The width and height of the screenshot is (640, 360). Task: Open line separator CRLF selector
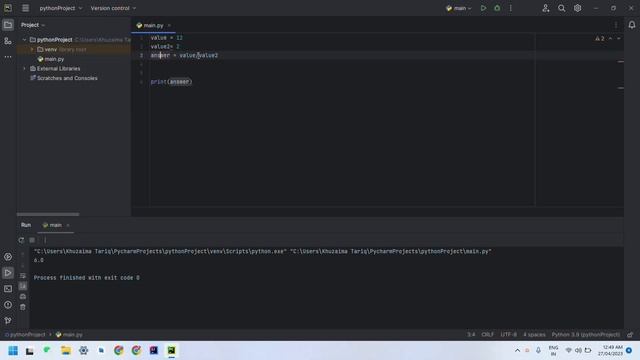tap(487, 335)
